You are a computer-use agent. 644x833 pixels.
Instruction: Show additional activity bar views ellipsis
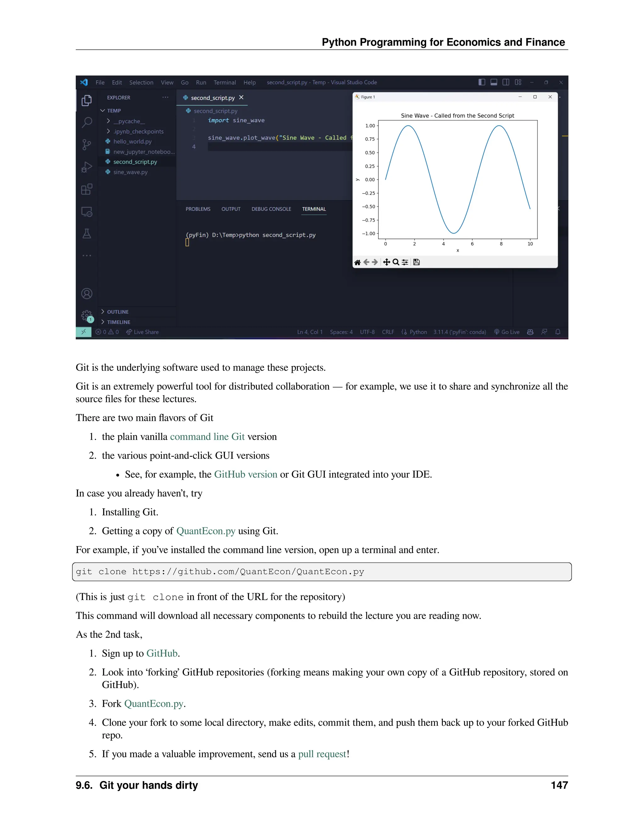point(86,255)
